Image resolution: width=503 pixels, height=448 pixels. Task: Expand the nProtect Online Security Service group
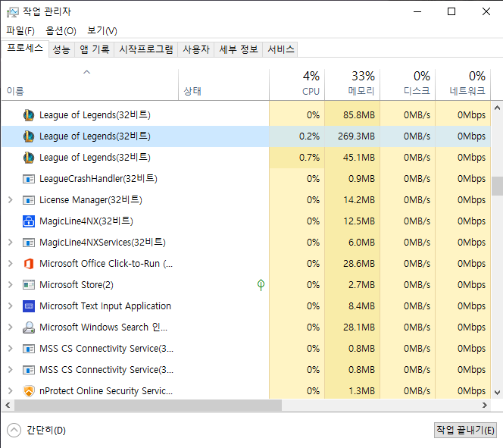point(11,390)
